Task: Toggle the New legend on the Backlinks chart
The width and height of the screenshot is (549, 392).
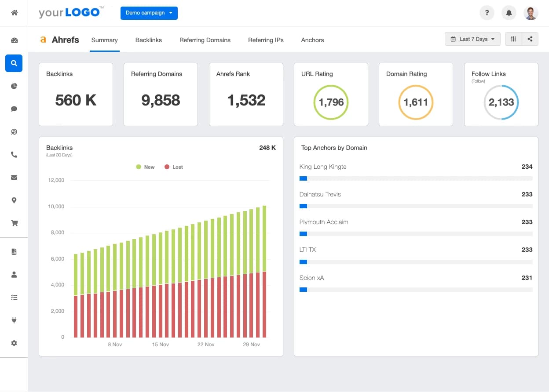Action: (x=145, y=167)
